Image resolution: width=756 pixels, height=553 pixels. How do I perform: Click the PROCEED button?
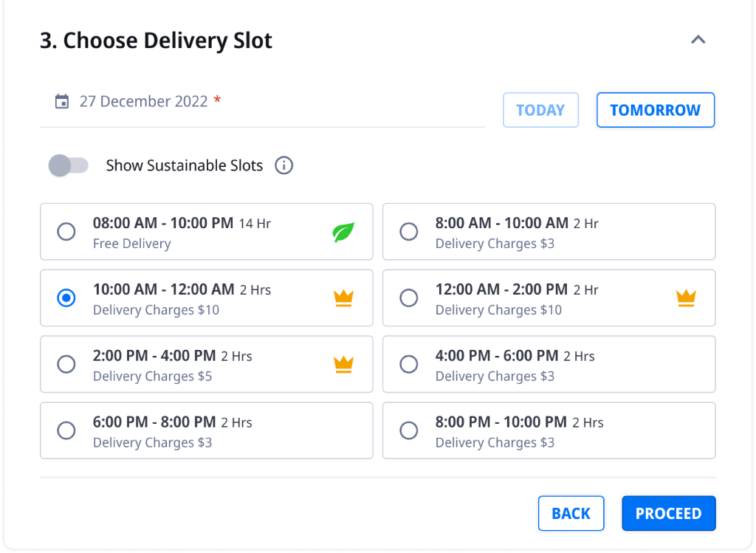(668, 513)
